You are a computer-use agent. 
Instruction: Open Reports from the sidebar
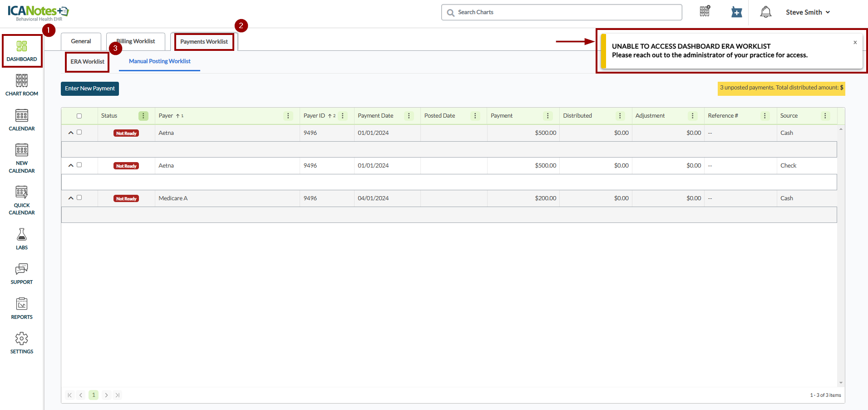click(21, 308)
